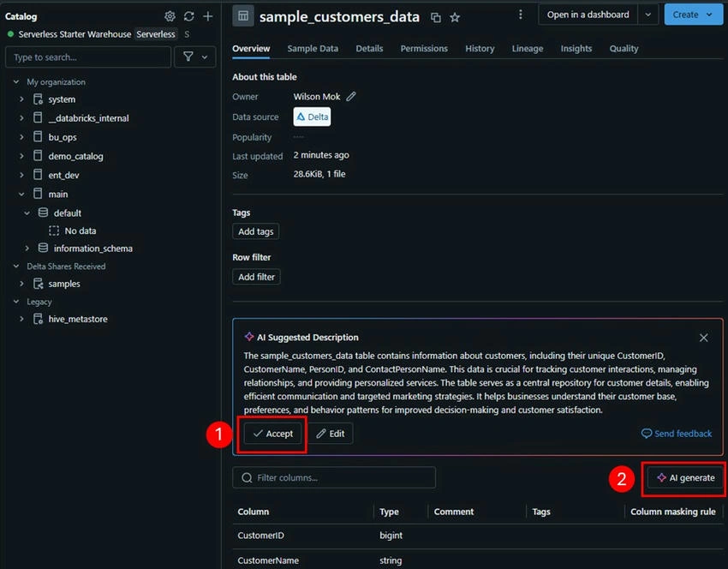Switch to the Details tab
728x569 pixels.
click(369, 48)
